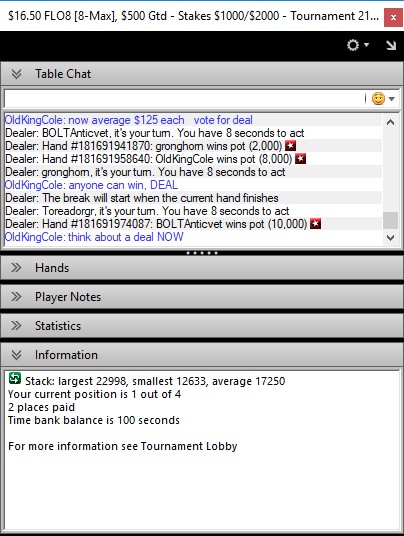Screen dimensions: 404x536
Task: Click chat scrollbar down arrow
Action: [x=391, y=238]
